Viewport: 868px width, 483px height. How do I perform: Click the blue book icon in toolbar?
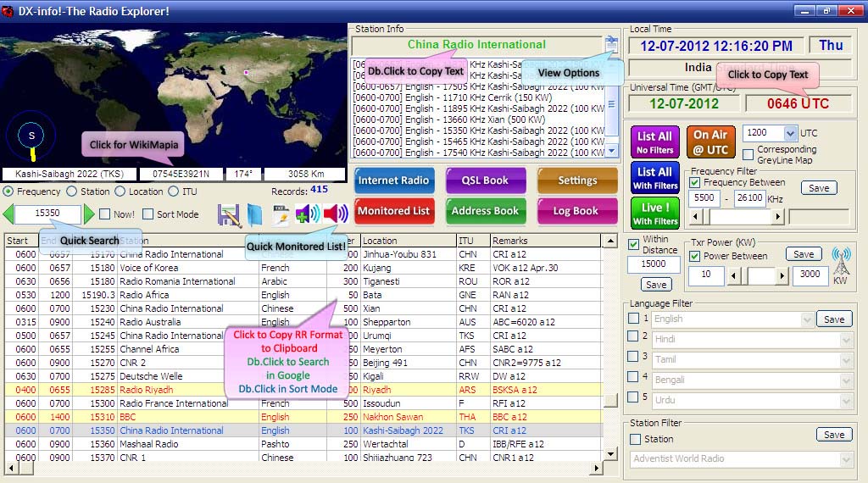click(254, 215)
